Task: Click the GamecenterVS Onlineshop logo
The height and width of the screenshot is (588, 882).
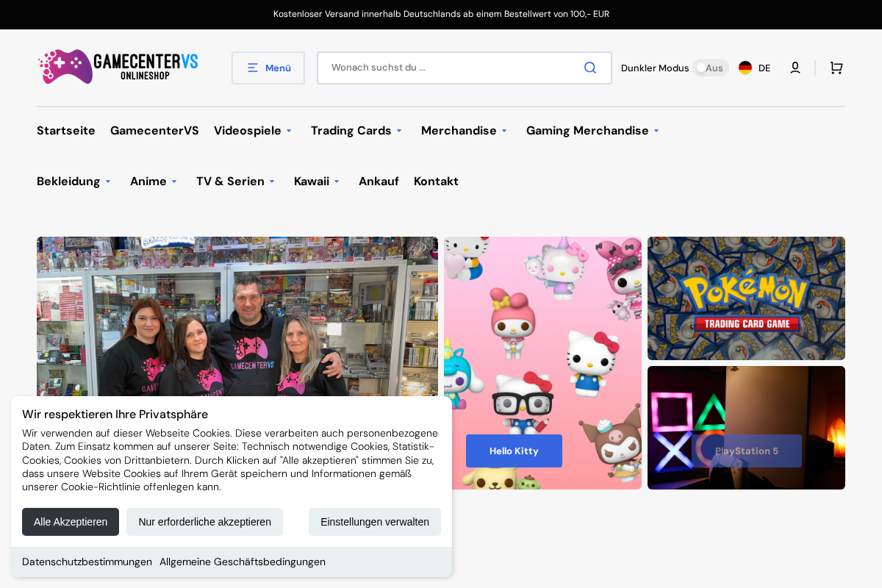Action: (x=118, y=66)
